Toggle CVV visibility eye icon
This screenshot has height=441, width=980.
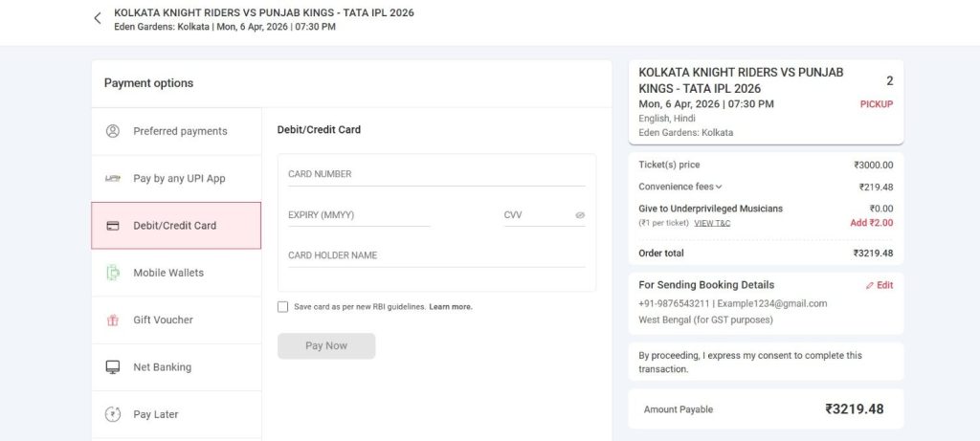coord(580,215)
